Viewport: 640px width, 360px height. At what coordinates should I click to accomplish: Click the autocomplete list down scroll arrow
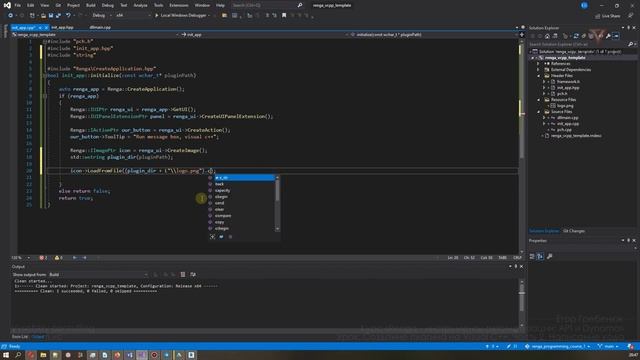click(278, 229)
